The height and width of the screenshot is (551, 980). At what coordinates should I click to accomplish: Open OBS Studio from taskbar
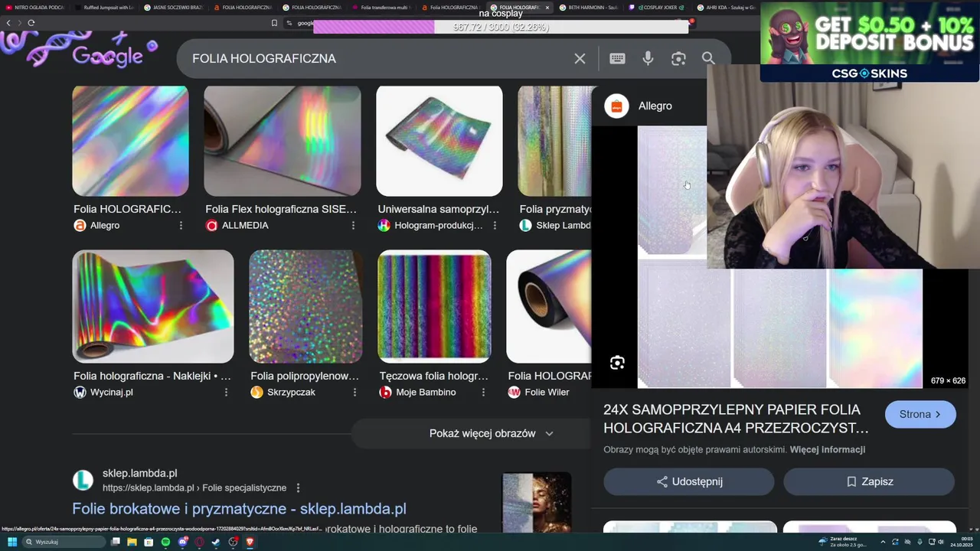pyautogui.click(x=232, y=542)
